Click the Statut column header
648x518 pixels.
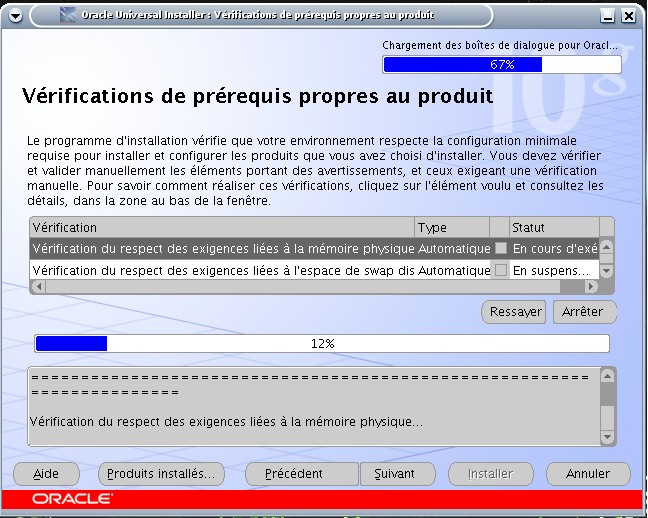point(555,227)
